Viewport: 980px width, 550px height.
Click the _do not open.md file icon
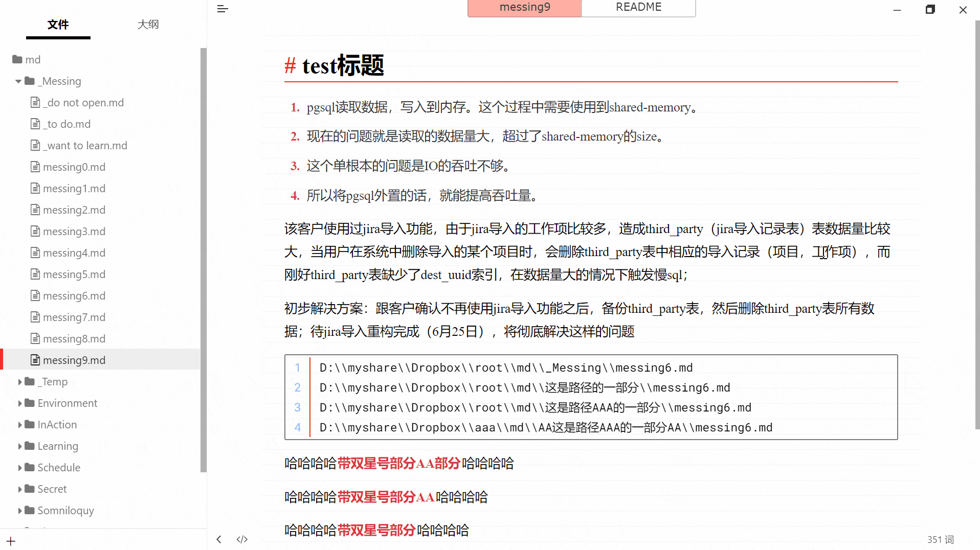[x=35, y=102]
